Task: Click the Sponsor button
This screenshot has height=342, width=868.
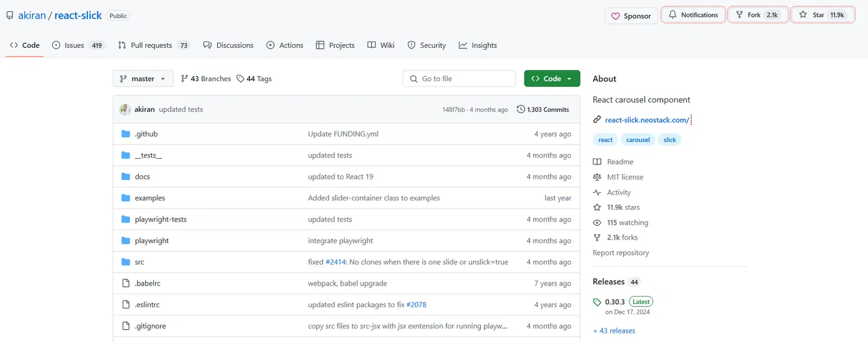Action: tap(631, 16)
